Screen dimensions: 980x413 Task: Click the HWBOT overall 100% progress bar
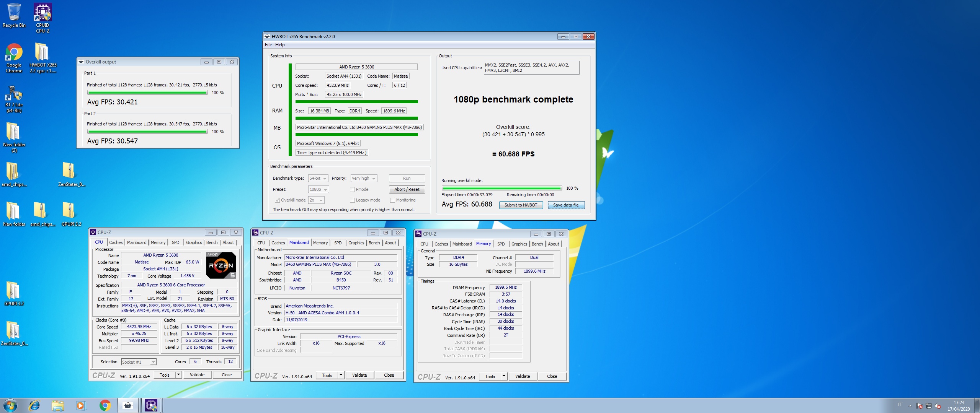(x=501, y=188)
